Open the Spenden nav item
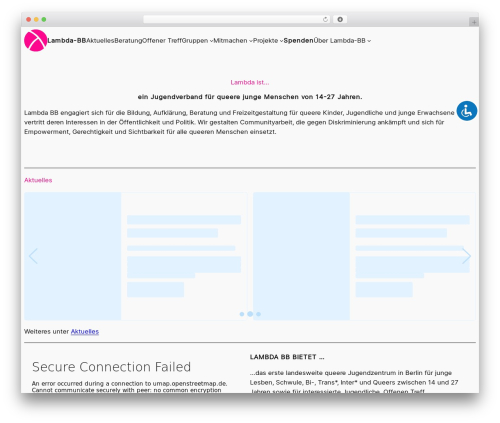Image resolution: width=500 pixels, height=423 pixels. click(298, 41)
